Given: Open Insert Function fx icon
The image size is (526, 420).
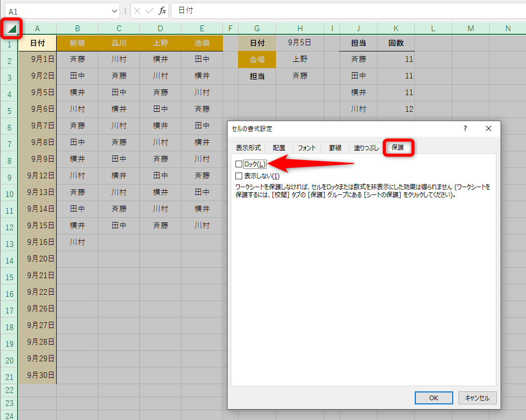Looking at the screenshot, I should click(x=162, y=11).
